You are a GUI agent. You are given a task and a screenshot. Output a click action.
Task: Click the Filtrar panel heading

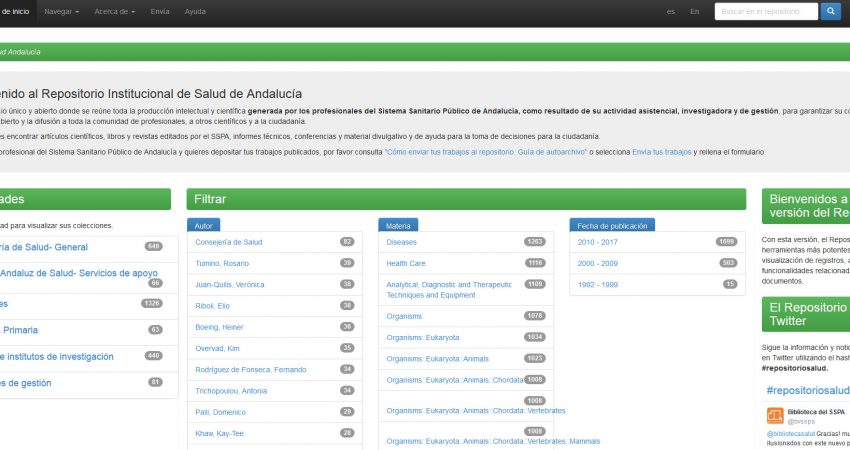[466, 199]
